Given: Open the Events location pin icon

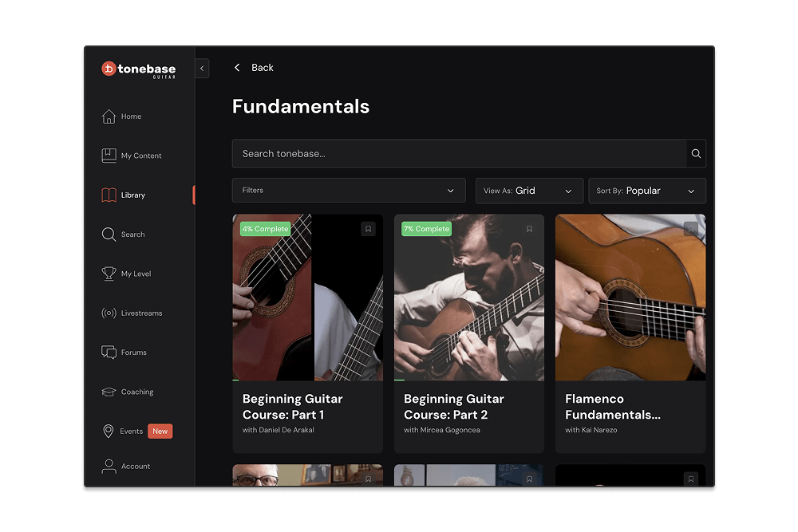Looking at the screenshot, I should [x=108, y=432].
